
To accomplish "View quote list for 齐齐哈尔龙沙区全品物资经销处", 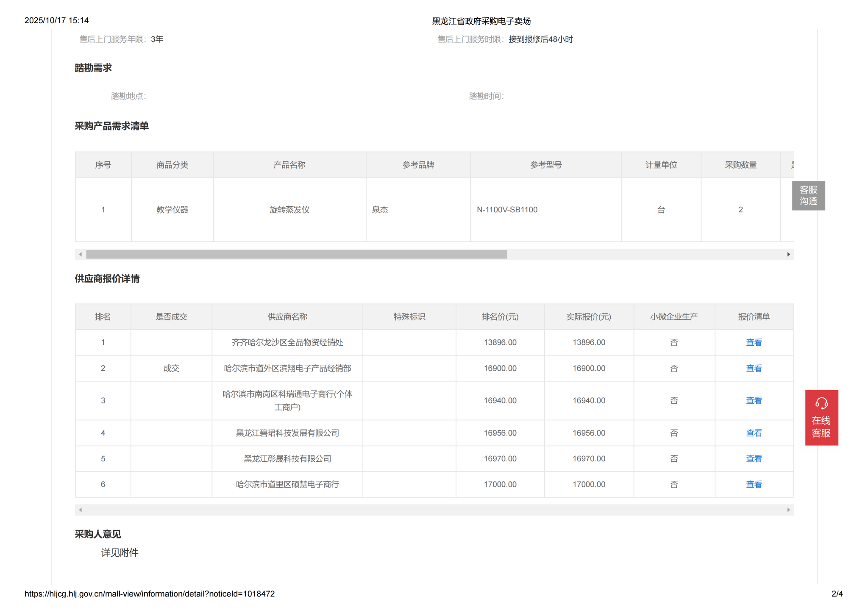I will tap(753, 342).
